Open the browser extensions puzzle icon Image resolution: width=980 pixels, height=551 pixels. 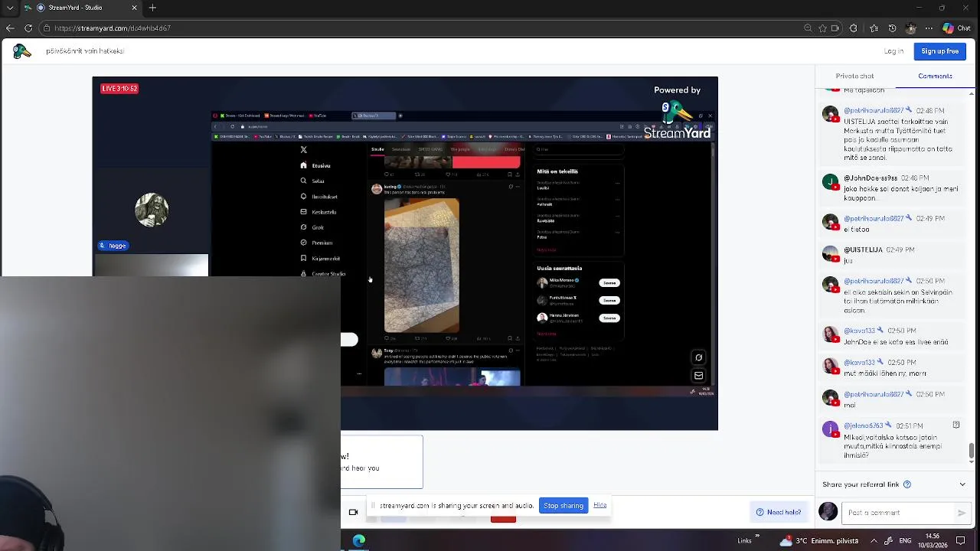click(x=854, y=28)
